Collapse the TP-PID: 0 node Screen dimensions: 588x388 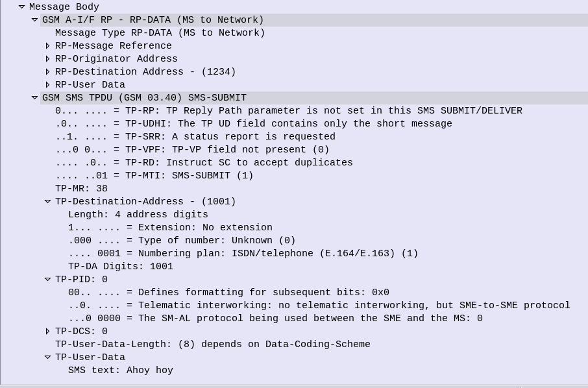47,279
